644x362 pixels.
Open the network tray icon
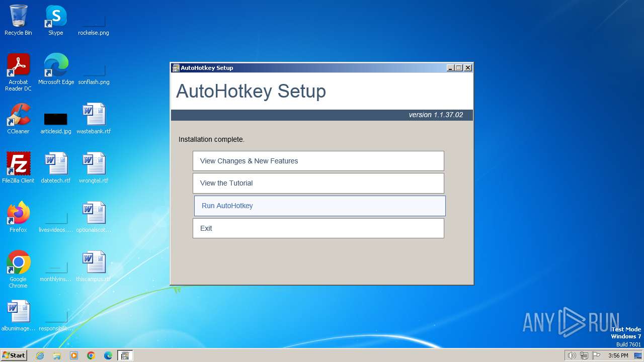pyautogui.click(x=584, y=355)
